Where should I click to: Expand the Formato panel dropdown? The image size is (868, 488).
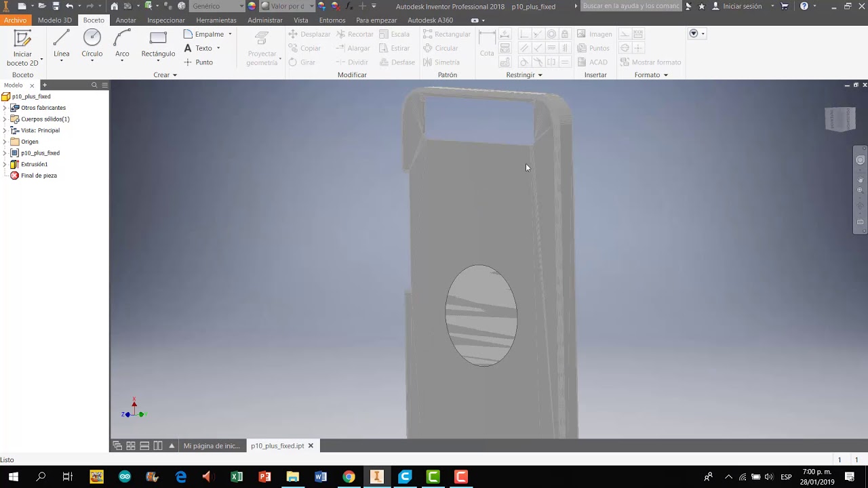(x=651, y=75)
